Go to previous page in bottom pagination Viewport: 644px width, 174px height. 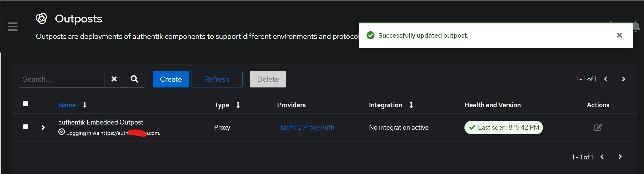tap(602, 157)
